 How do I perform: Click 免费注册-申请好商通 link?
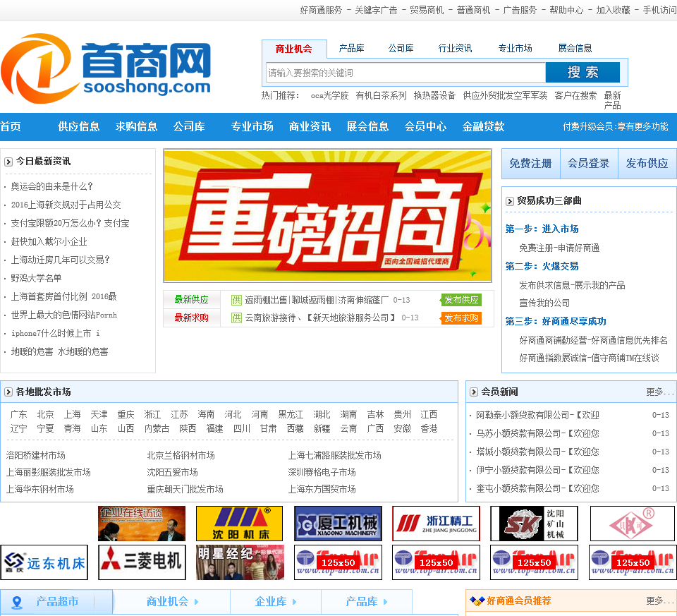[559, 248]
